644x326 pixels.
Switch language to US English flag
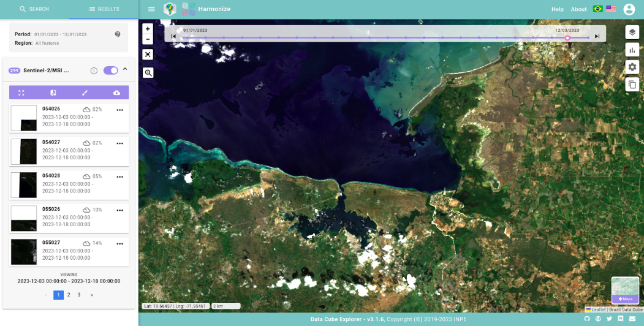[611, 9]
